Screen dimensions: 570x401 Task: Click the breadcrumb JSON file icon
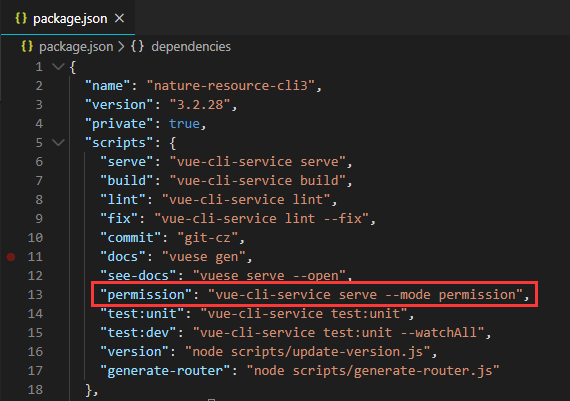point(27,47)
